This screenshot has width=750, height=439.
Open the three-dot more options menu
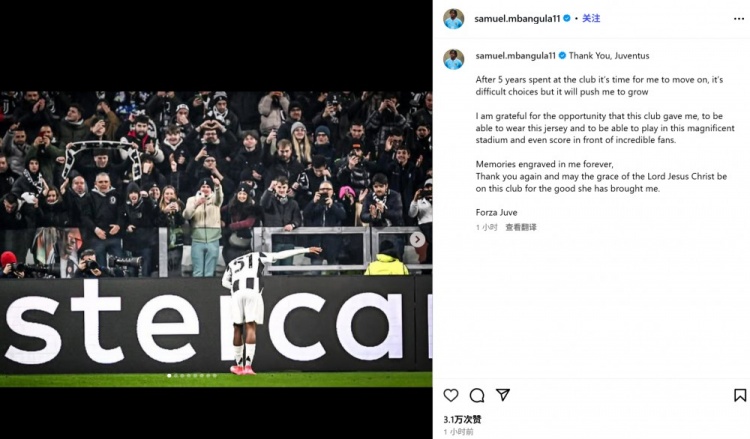739,18
